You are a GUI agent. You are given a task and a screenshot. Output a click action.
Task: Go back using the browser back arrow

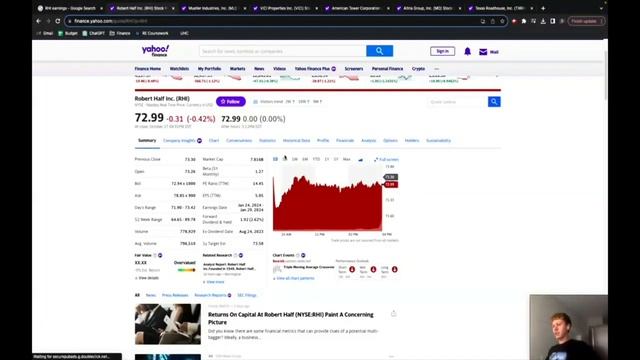point(38,21)
